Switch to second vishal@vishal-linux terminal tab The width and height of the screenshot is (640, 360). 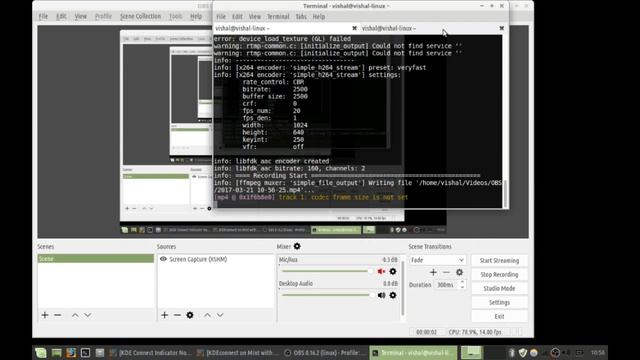point(433,28)
